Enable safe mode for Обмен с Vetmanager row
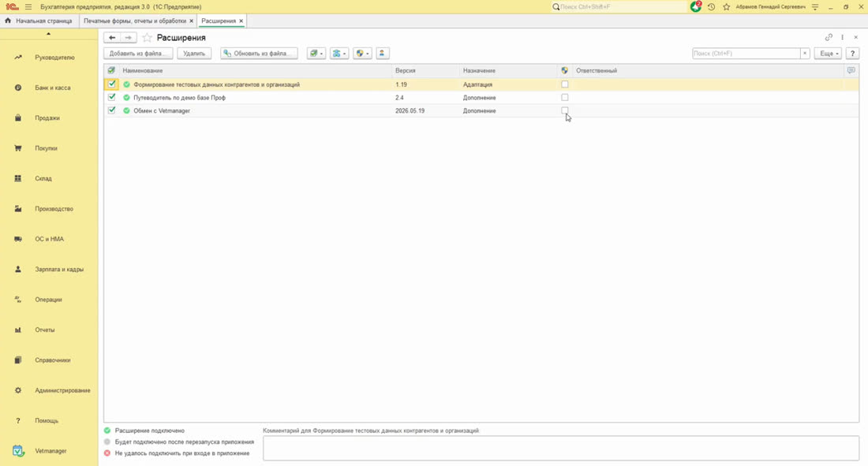The width and height of the screenshot is (868, 466). point(565,110)
